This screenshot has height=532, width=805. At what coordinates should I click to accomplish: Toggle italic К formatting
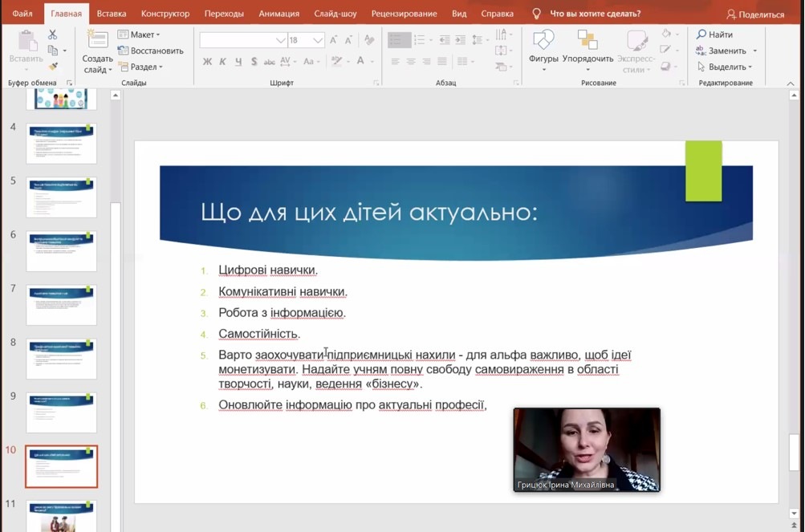point(222,62)
